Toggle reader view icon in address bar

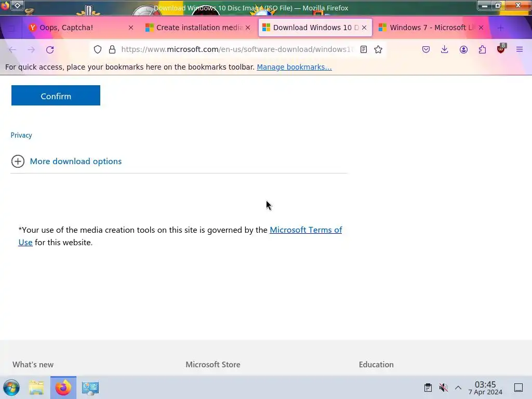[363, 49]
